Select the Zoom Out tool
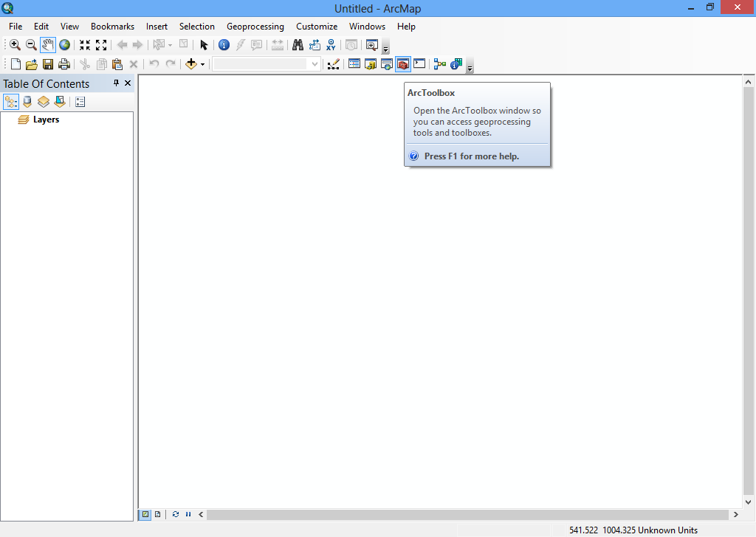 [x=31, y=45]
